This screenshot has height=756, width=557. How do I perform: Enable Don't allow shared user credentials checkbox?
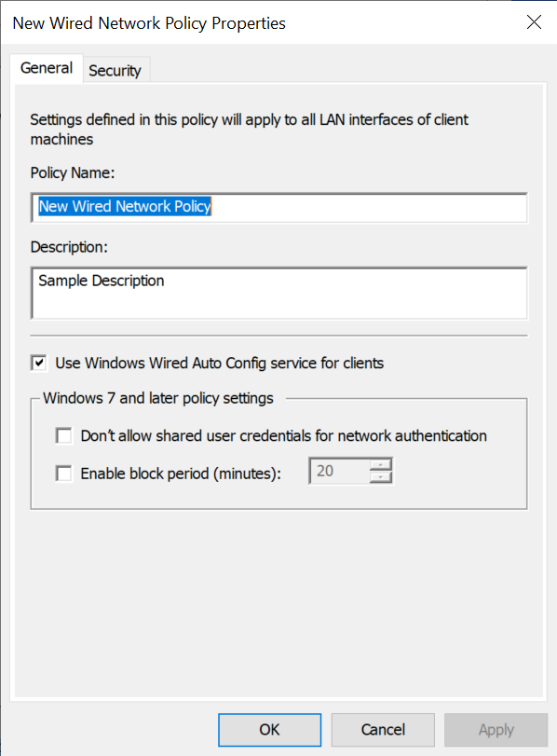tap(63, 435)
